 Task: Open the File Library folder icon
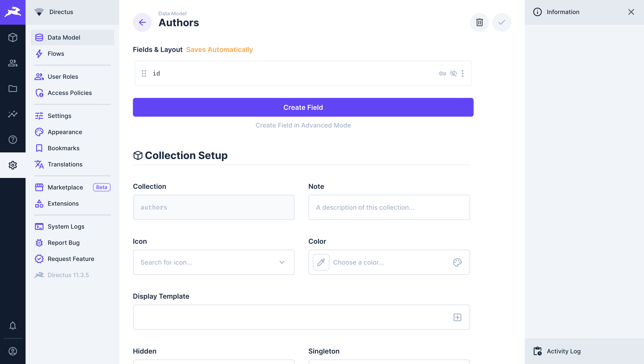coord(13,89)
